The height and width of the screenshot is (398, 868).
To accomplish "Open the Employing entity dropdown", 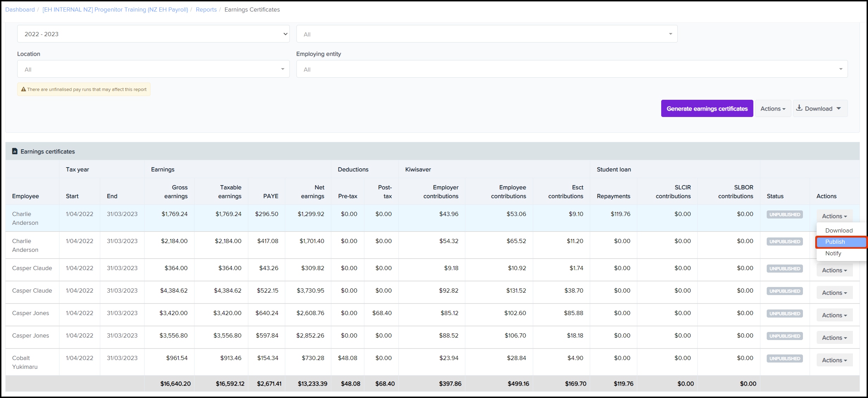I will click(572, 69).
